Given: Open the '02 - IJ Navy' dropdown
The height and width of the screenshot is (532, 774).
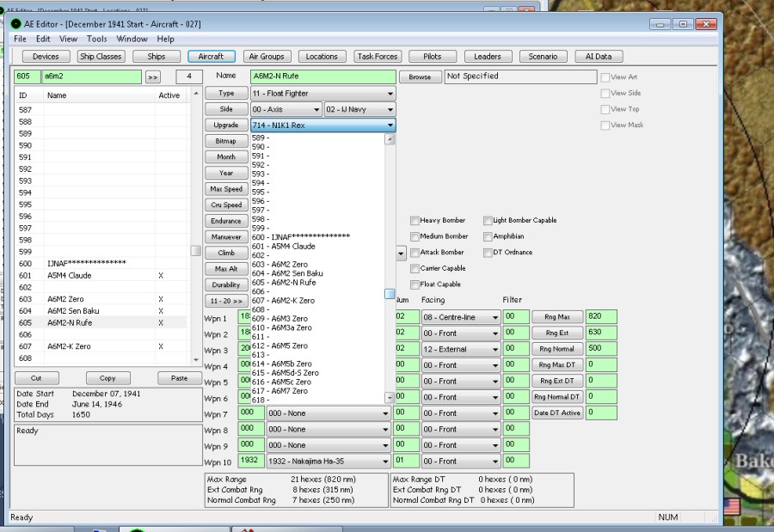Looking at the screenshot, I should [x=360, y=110].
